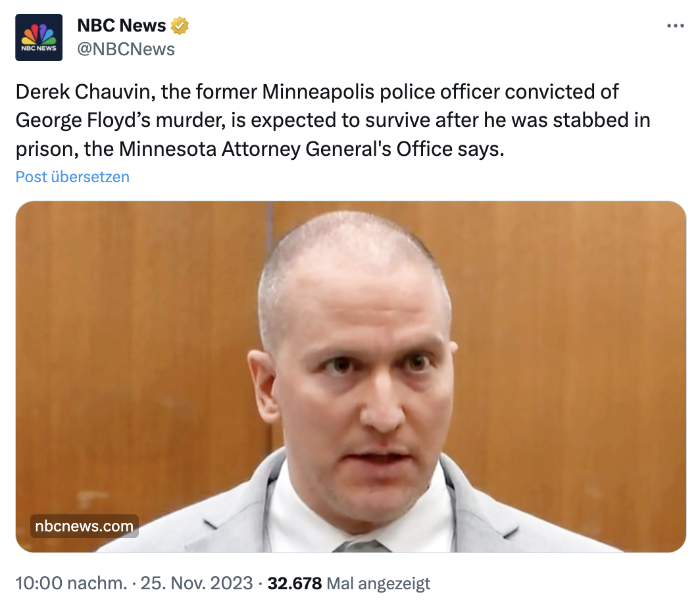Open the attached courtroom photo

click(351, 376)
